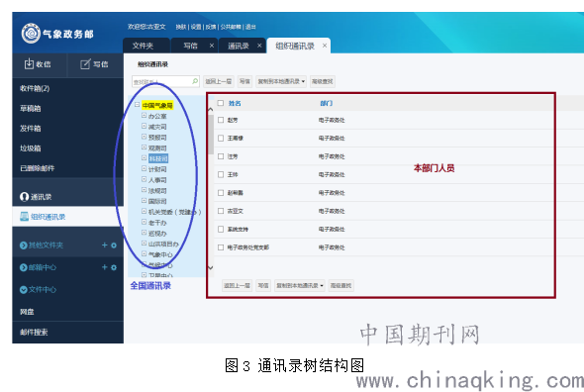Close the 写信 tab
The height and width of the screenshot is (392, 584).
tap(212, 46)
